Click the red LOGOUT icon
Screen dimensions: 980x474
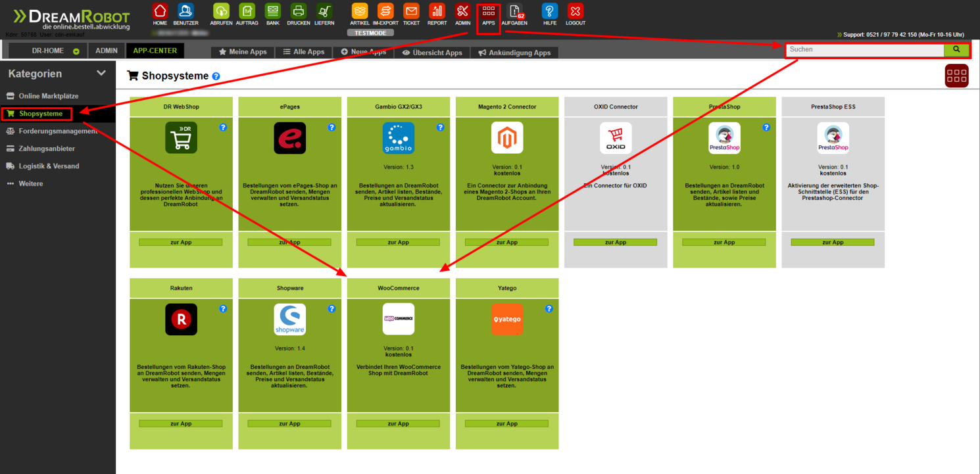click(576, 12)
